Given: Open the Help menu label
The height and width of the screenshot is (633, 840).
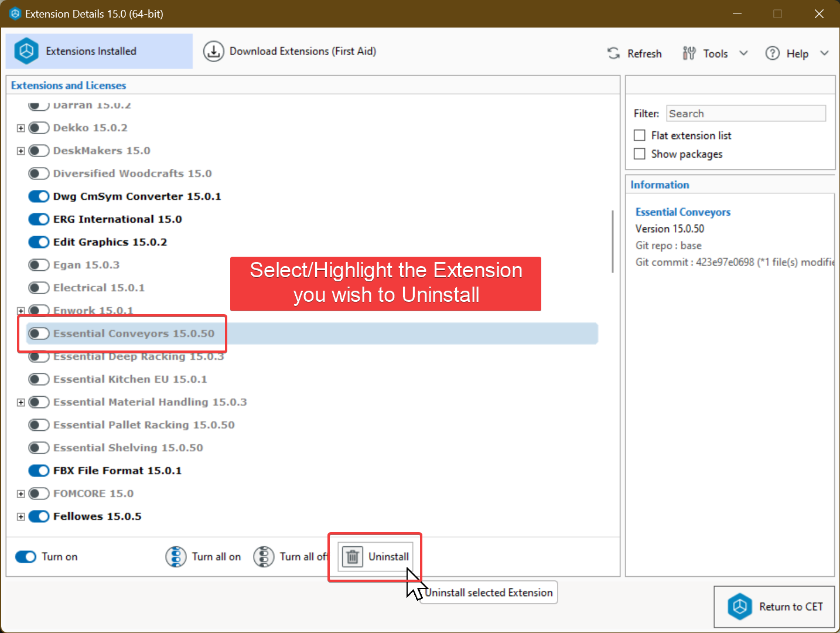Looking at the screenshot, I should (797, 53).
